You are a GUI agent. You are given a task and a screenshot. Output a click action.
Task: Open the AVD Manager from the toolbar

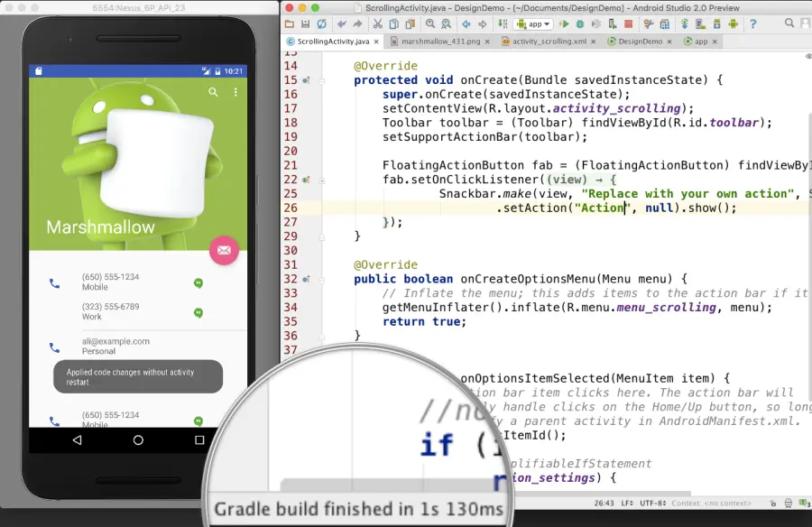(x=702, y=23)
